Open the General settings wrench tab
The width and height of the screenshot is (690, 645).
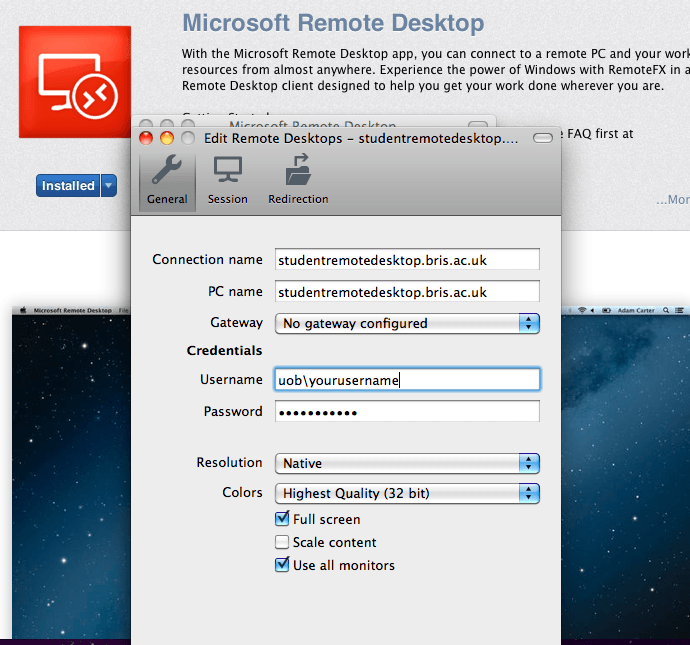pos(167,180)
